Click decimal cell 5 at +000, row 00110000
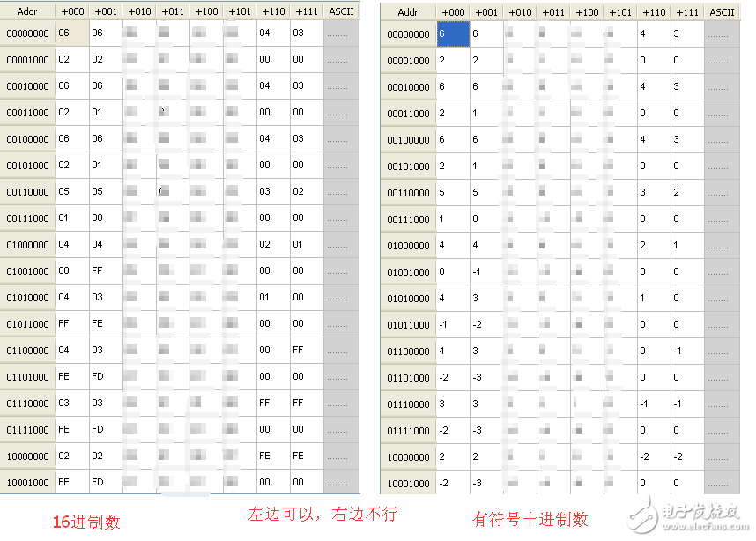 [x=453, y=192]
